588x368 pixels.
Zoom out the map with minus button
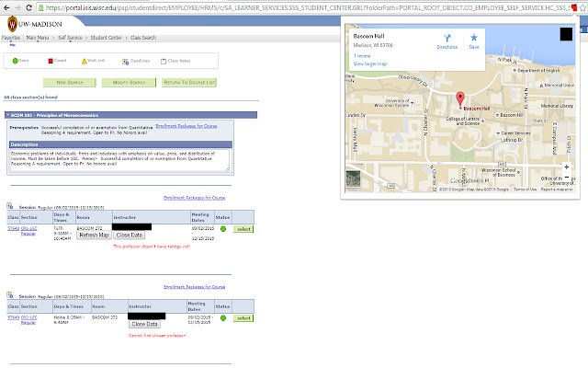tap(567, 177)
